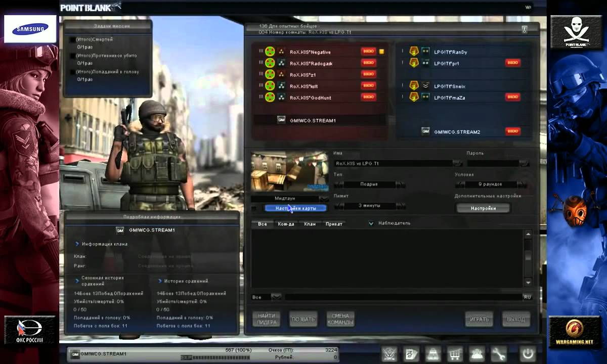This screenshot has height=364, width=607.
Task: Open the community friends icon
Action: click(x=478, y=353)
